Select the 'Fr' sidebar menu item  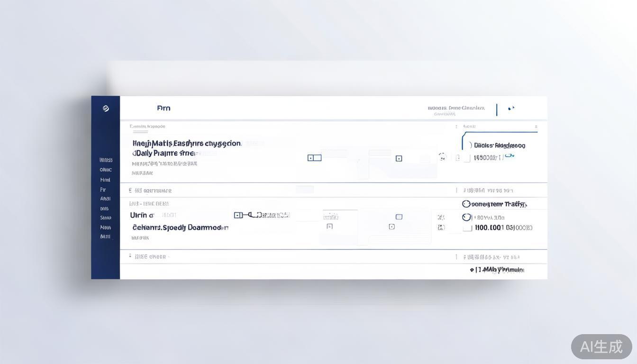pyautogui.click(x=103, y=189)
